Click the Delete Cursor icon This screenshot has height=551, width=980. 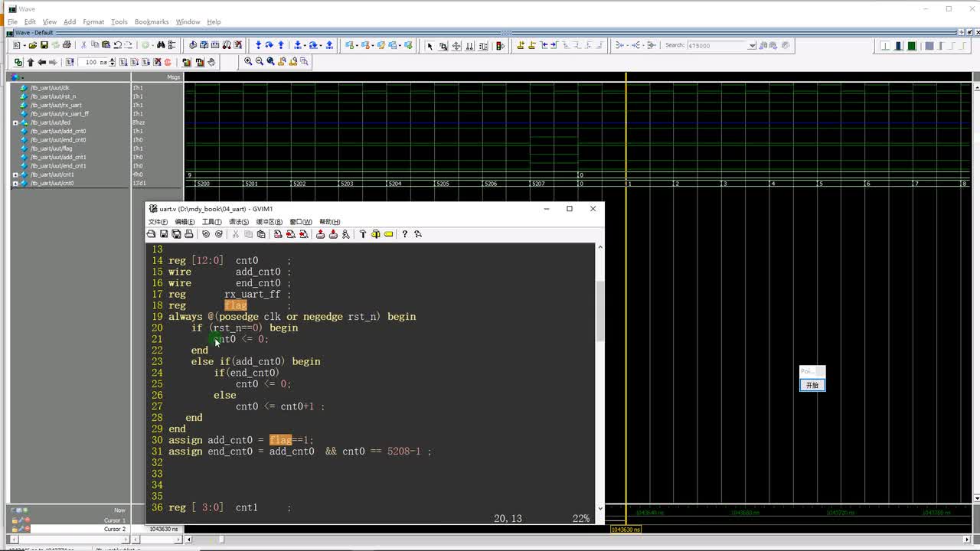coord(532,45)
